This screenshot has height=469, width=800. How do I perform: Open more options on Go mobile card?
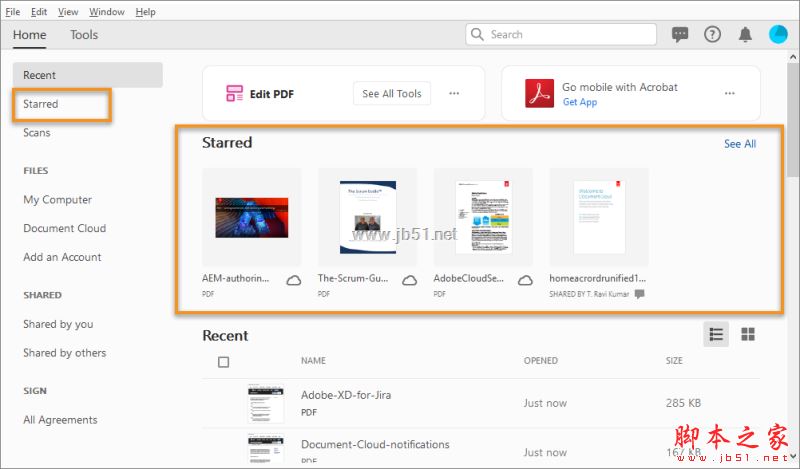click(x=730, y=93)
